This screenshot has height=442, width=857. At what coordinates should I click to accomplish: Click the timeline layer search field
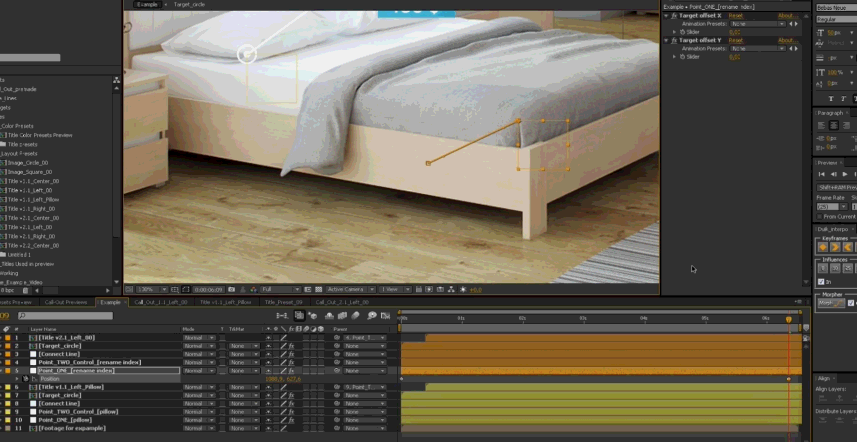click(65, 316)
